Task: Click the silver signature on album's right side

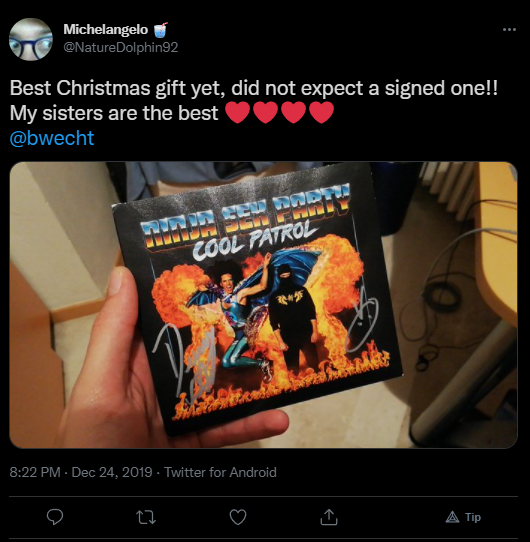Action: tap(363, 320)
